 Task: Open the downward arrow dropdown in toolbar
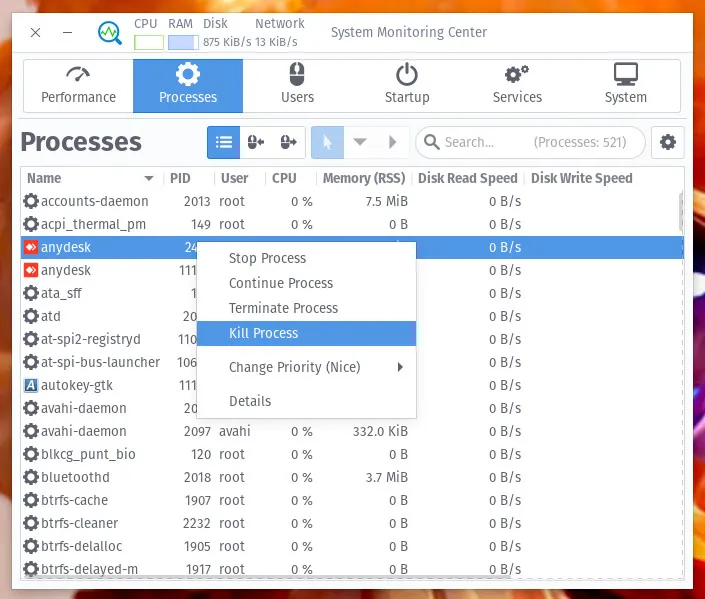[360, 143]
